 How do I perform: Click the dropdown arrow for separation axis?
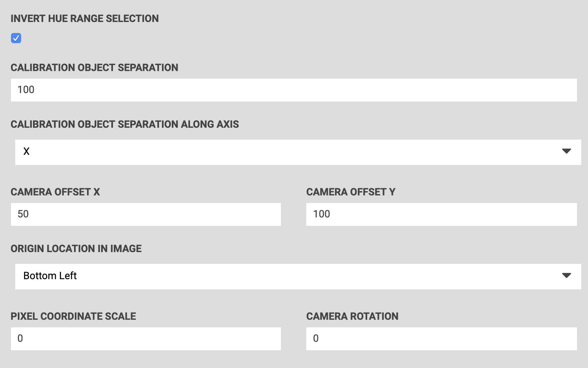pyautogui.click(x=566, y=151)
